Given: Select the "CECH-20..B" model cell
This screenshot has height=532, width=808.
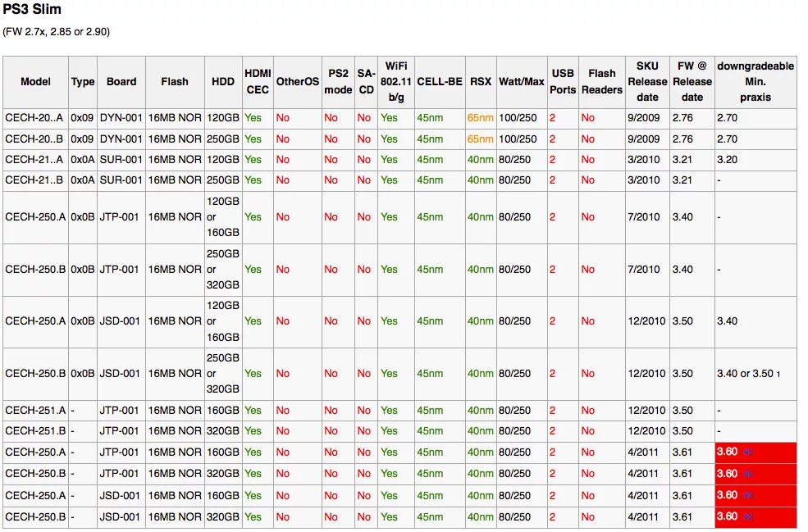Looking at the screenshot, I should [x=34, y=139].
